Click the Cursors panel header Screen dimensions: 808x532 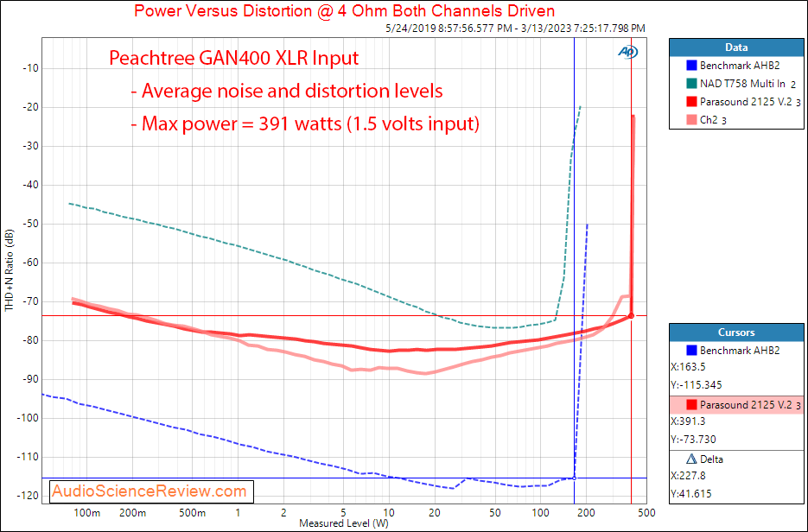pyautogui.click(x=736, y=332)
